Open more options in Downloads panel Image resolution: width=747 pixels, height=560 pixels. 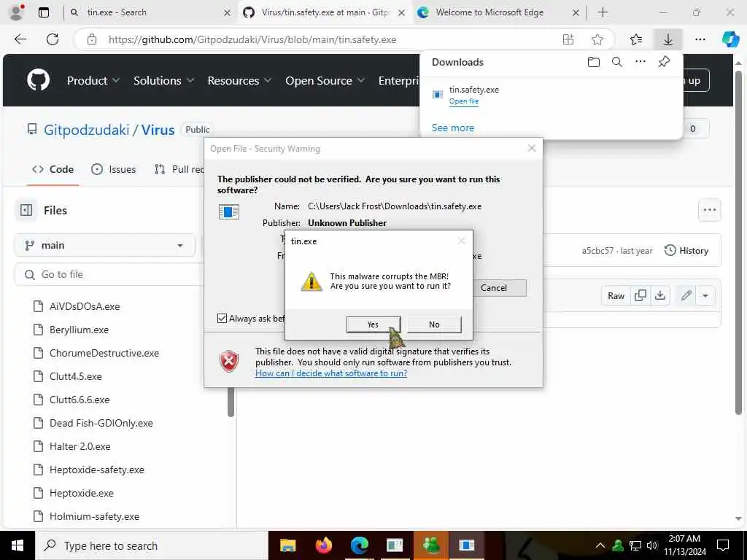[x=640, y=61]
